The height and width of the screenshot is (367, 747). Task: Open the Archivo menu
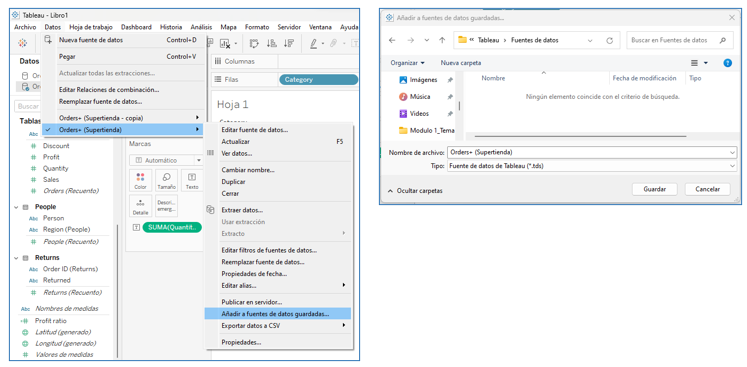25,27
